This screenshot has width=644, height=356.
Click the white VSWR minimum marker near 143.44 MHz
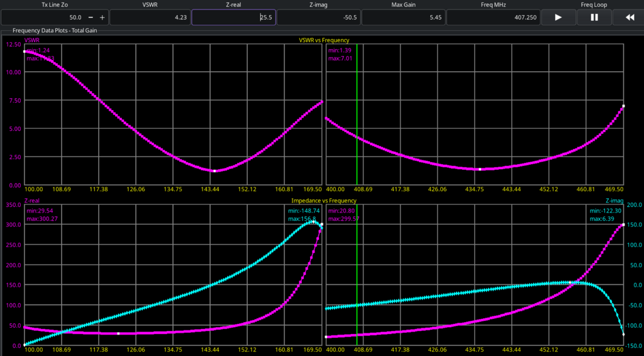click(214, 171)
